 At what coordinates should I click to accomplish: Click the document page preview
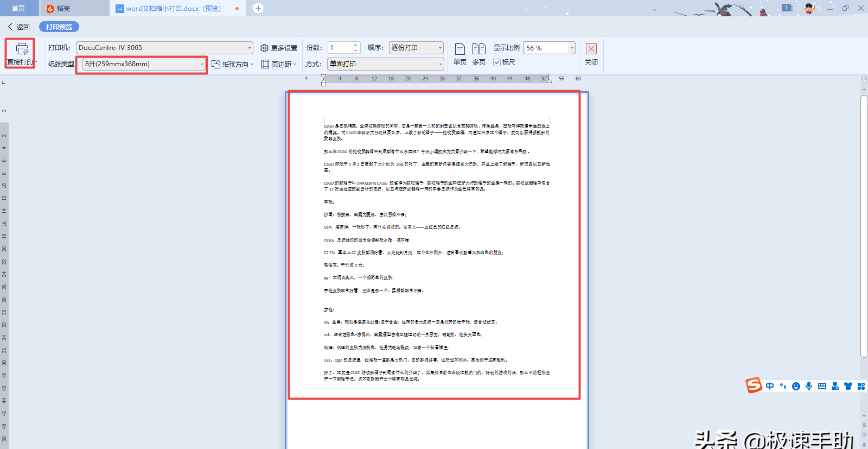437,270
